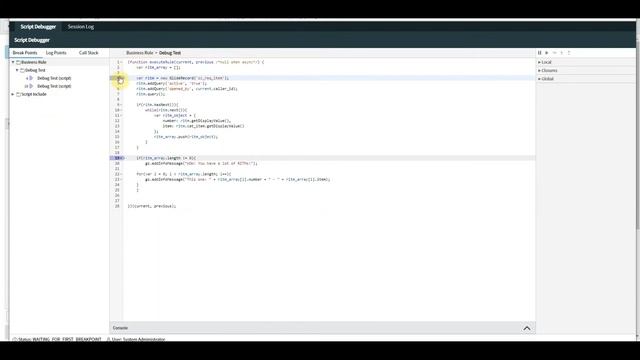
Task: Click the User: System Administrator status text
Action: (x=138, y=339)
